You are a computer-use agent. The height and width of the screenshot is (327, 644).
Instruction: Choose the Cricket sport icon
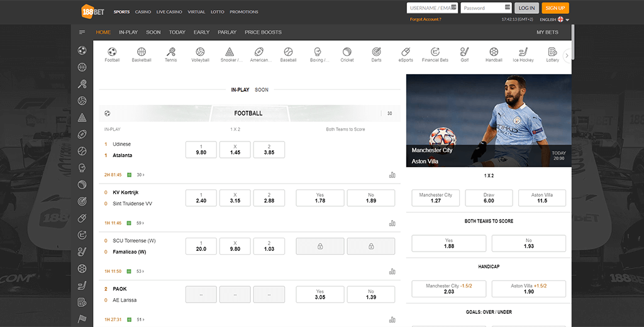pos(347,55)
